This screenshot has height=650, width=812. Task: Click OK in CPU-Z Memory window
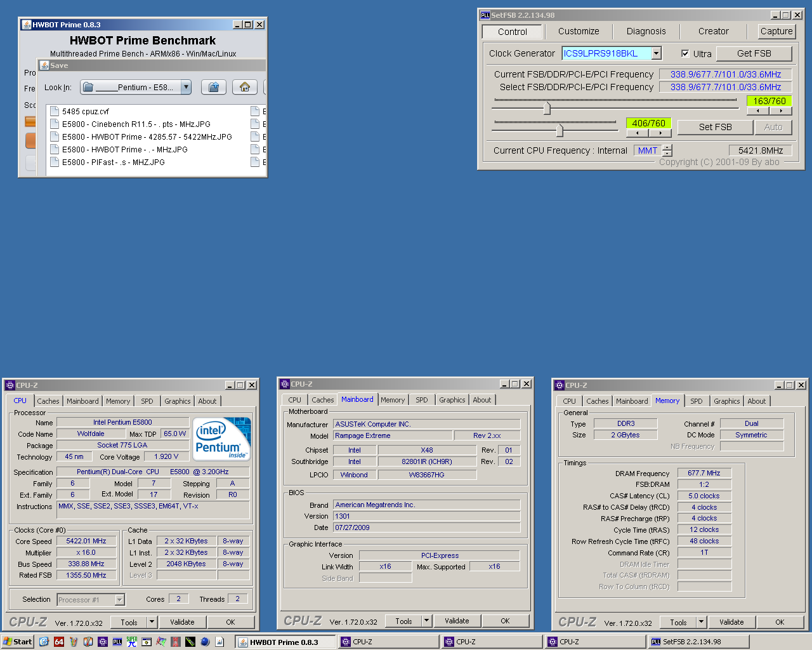point(780,622)
